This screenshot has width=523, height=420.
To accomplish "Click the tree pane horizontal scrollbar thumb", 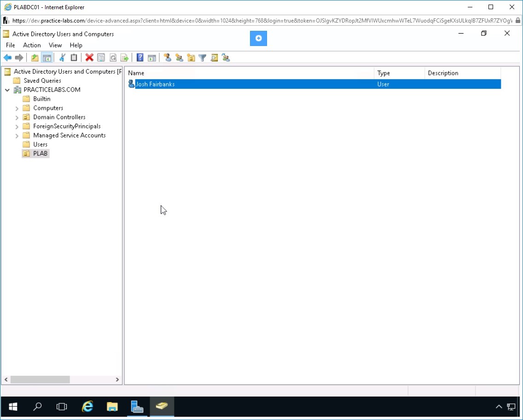I will (40, 380).
